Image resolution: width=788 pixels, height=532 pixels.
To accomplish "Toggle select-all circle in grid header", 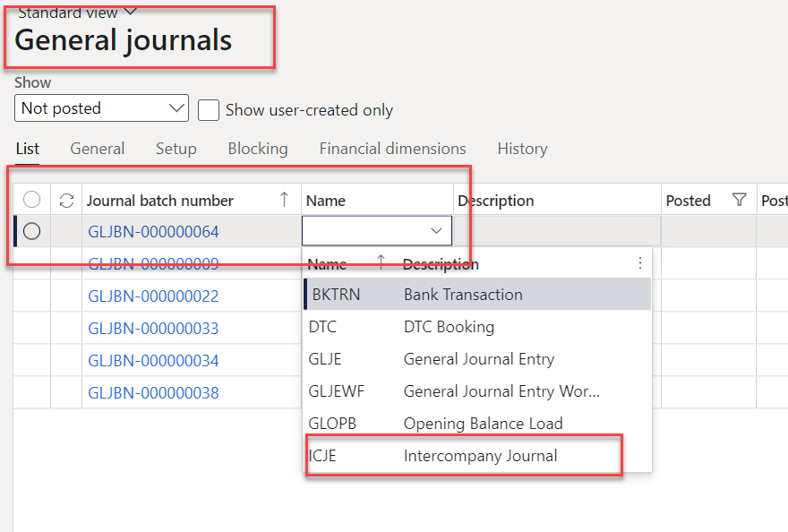I will [x=31, y=201].
